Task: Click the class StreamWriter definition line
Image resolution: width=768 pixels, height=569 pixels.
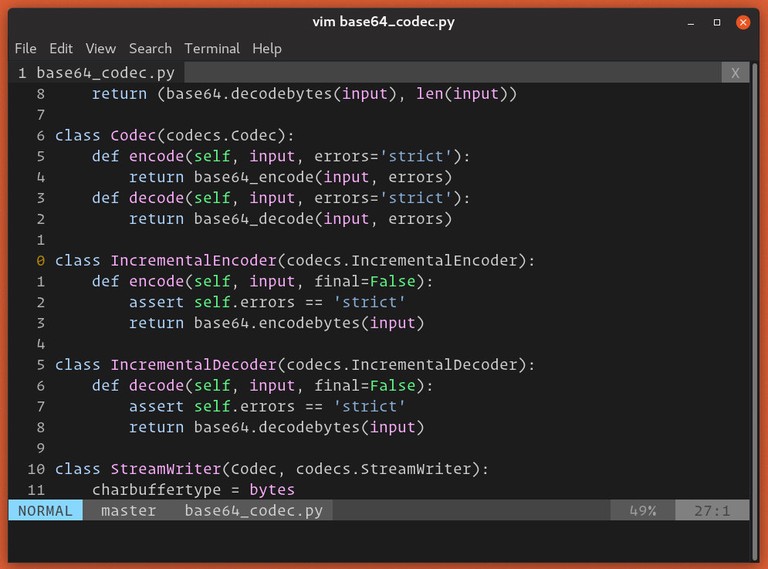Action: coord(270,469)
